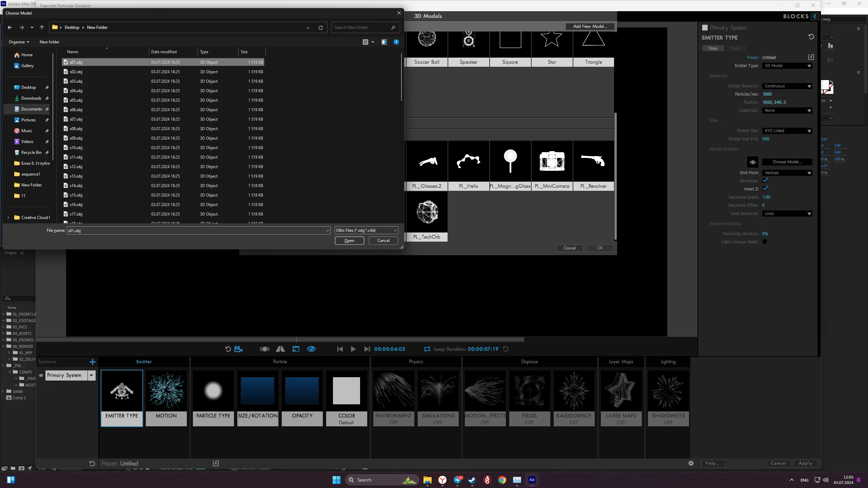
Task: Click the plus icon to add system
Action: (x=92, y=362)
